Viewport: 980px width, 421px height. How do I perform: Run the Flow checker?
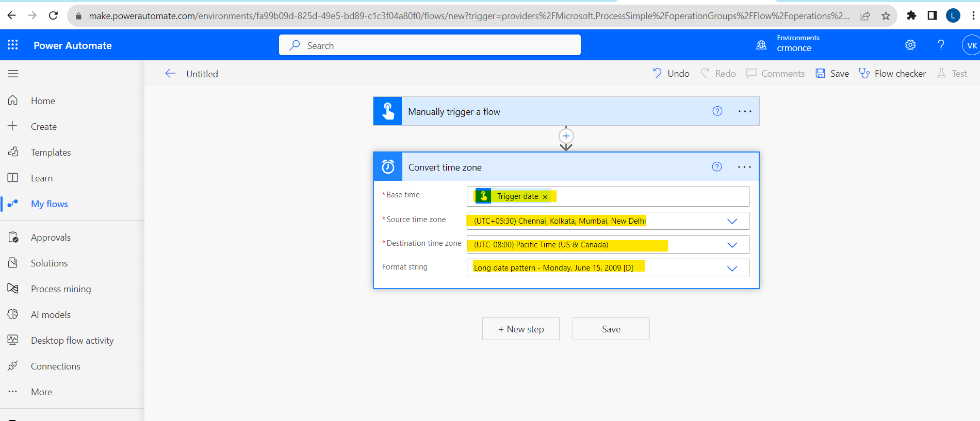[892, 74]
